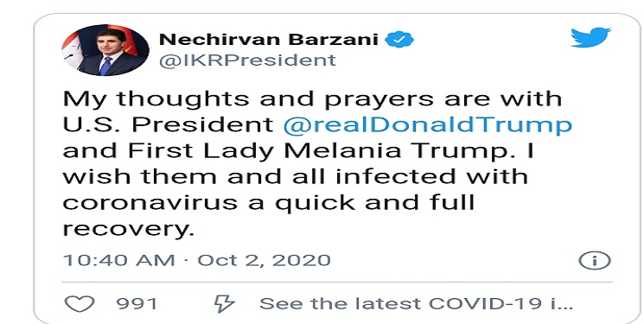Like the tweet with the heart icon

pyautogui.click(x=80, y=303)
